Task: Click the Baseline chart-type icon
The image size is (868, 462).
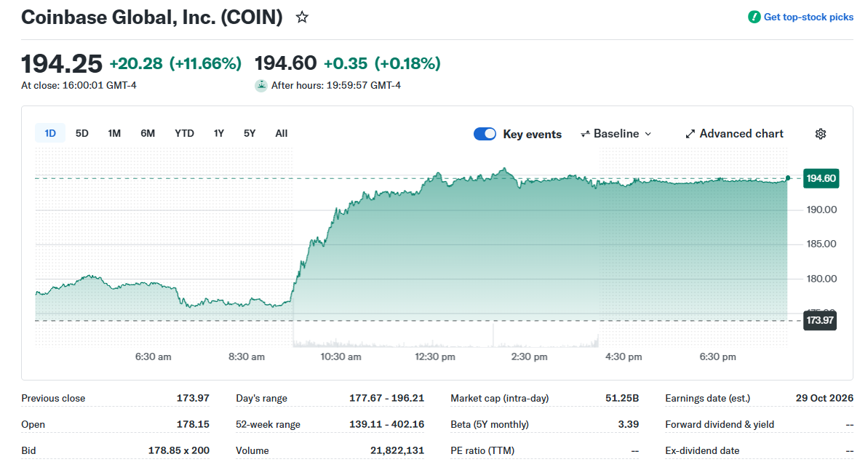Action: click(x=585, y=134)
